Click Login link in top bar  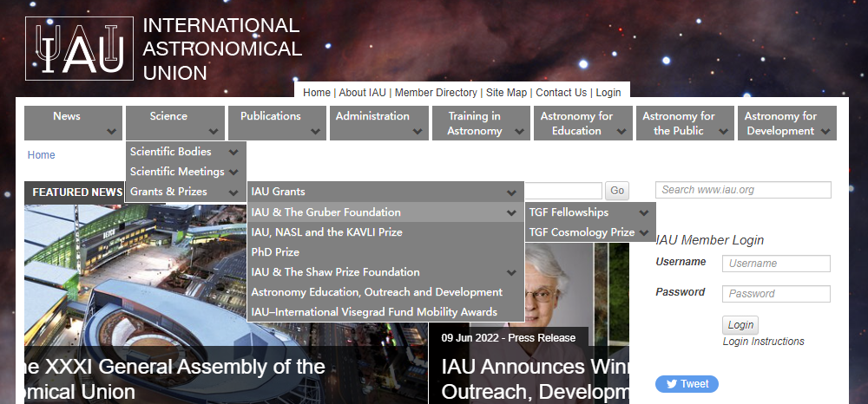click(x=608, y=93)
